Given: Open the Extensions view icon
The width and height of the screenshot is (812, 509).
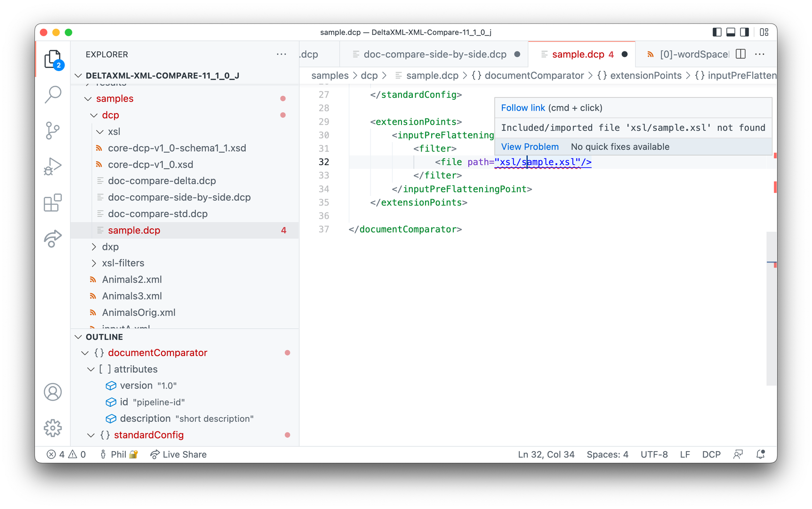Looking at the screenshot, I should [53, 202].
